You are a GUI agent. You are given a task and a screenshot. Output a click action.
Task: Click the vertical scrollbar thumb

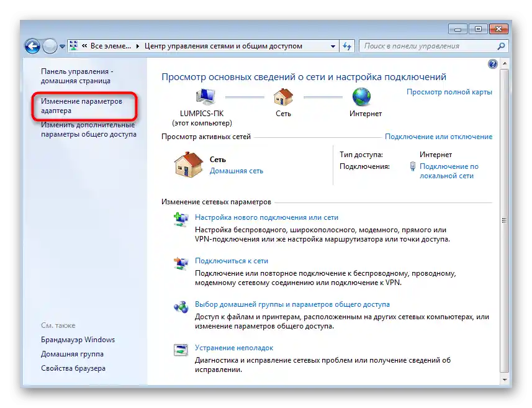tap(504, 220)
